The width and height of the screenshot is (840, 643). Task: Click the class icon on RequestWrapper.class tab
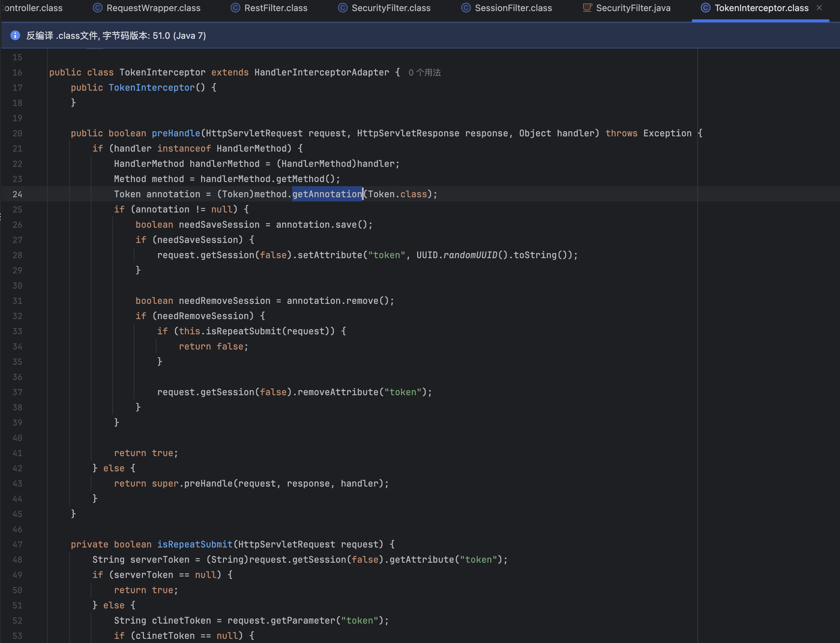coord(98,8)
